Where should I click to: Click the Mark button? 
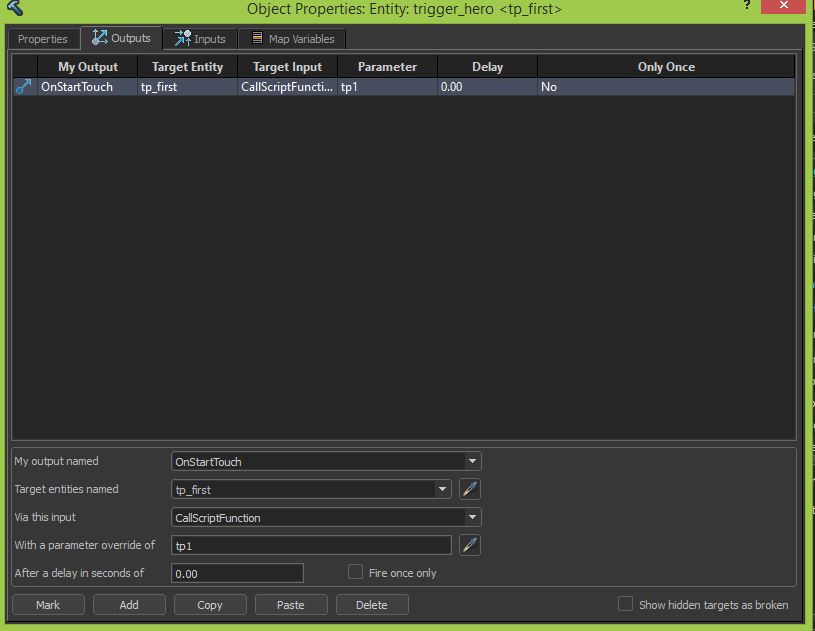48,605
